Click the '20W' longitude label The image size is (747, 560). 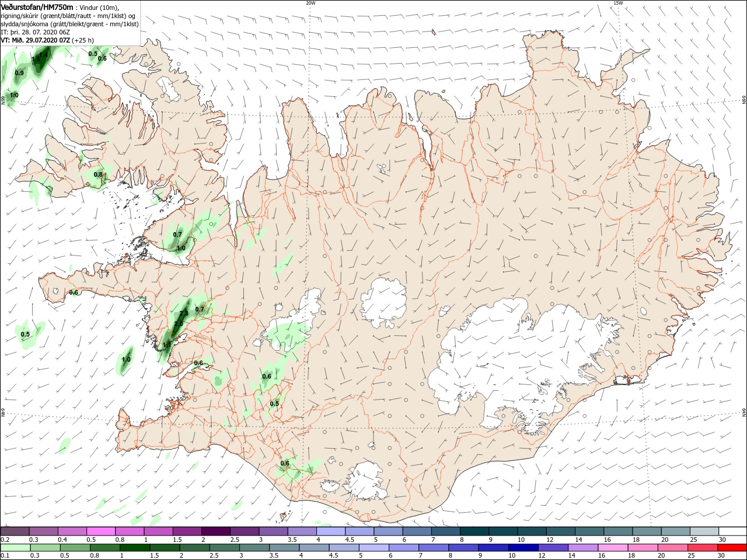pos(310,3)
